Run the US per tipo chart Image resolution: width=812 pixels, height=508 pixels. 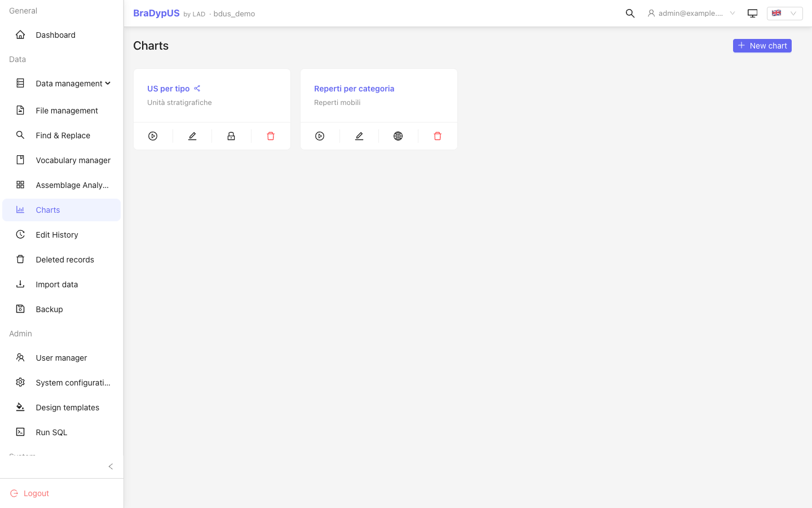(153, 136)
